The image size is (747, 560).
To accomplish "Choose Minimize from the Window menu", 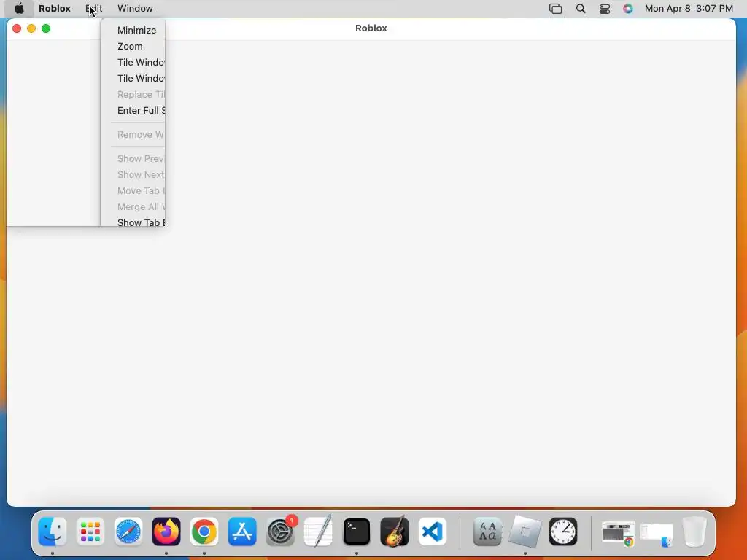I will (x=136, y=30).
